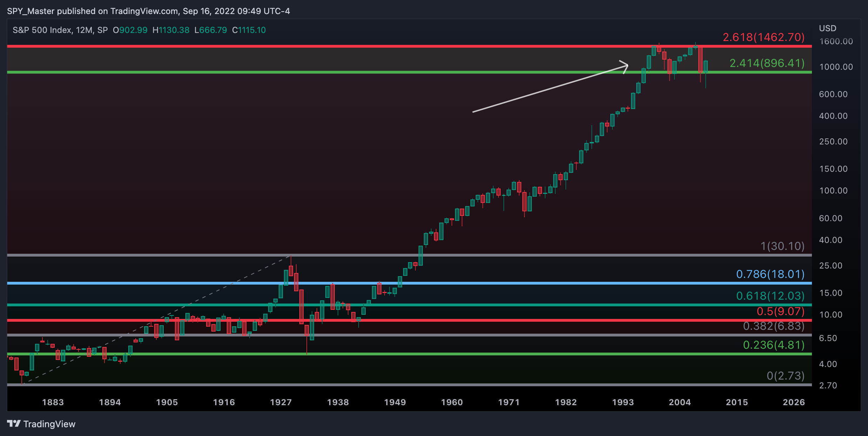Select the 0.382(6.83) Fibonacci label
The image size is (868, 436).
[x=774, y=326]
